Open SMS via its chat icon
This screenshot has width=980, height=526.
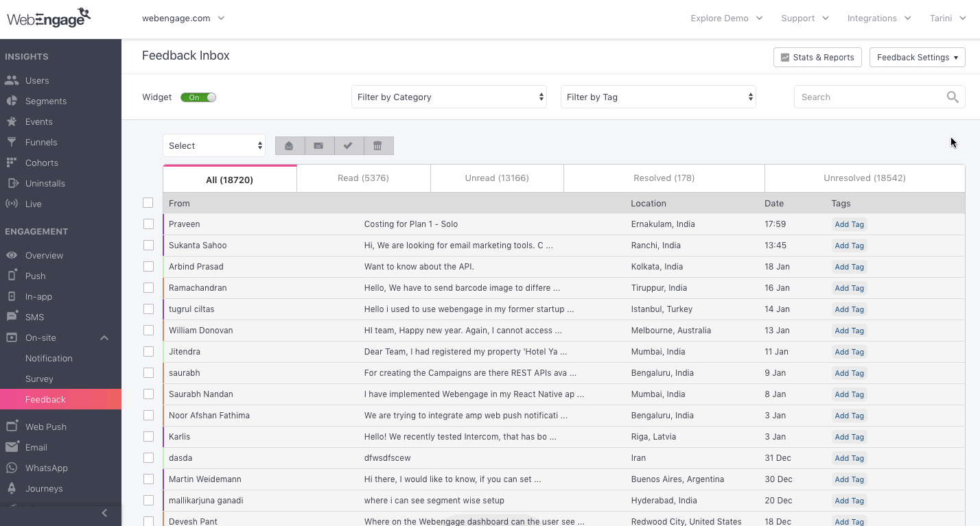(x=12, y=316)
